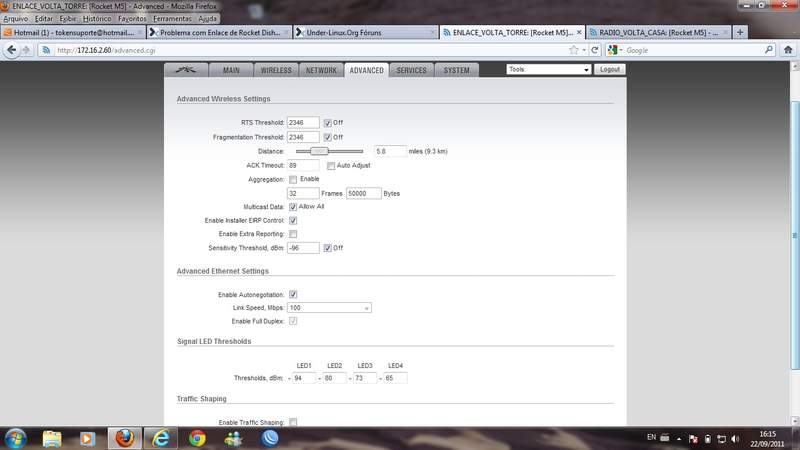This screenshot has height=450, width=800.
Task: Switch to Under-Linux.Org Fóruns tab
Action: point(366,32)
